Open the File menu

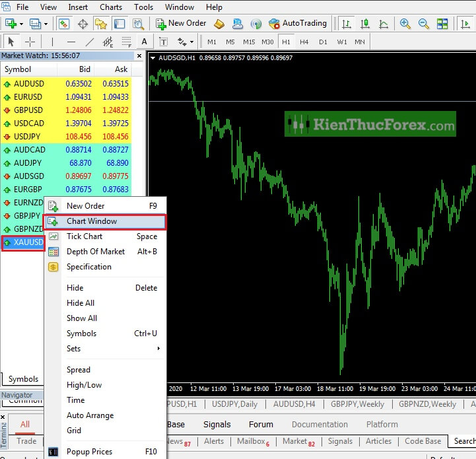click(x=22, y=7)
